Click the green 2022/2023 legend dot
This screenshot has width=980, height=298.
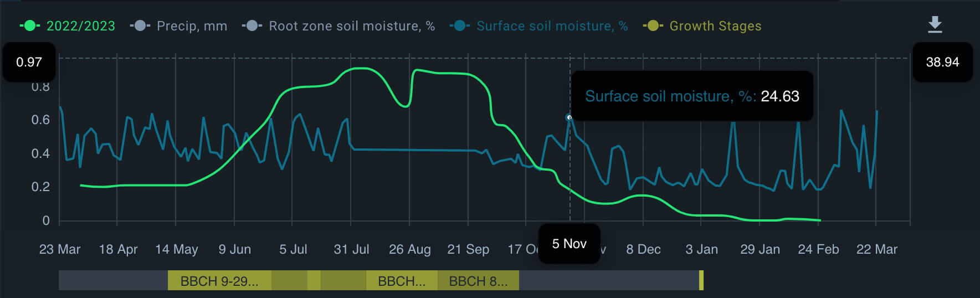30,26
